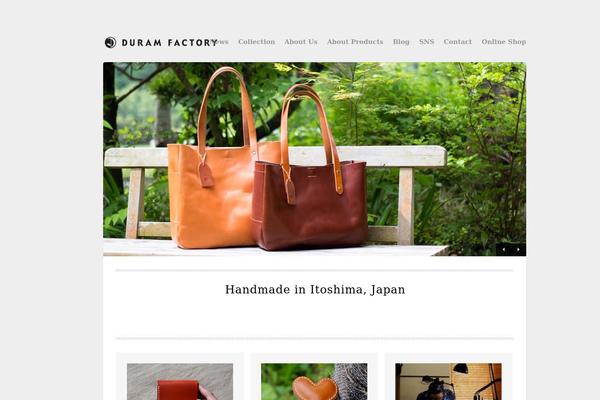Click the leather tote bags hero image
This screenshot has width=600, height=400.
(315, 159)
